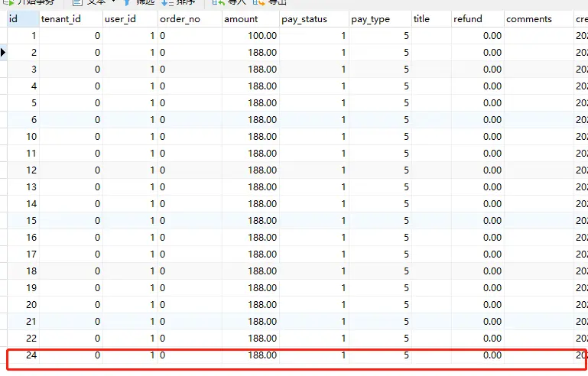
Task: Select the amount cell showing 100.00
Action: 251,36
